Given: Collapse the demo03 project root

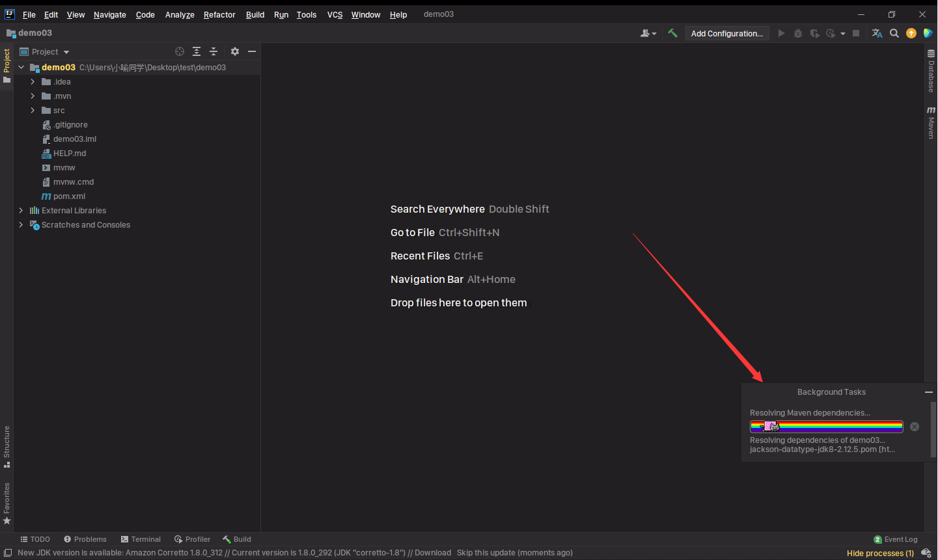Looking at the screenshot, I should (x=21, y=68).
